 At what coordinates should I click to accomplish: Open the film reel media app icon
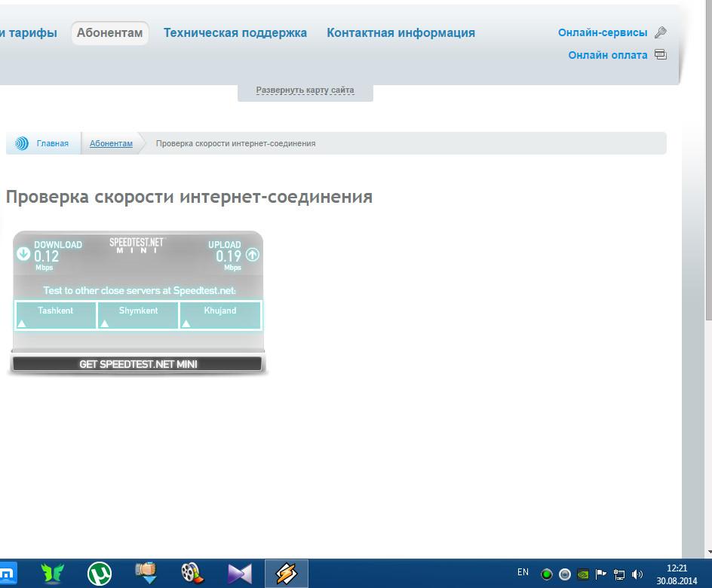(x=192, y=574)
